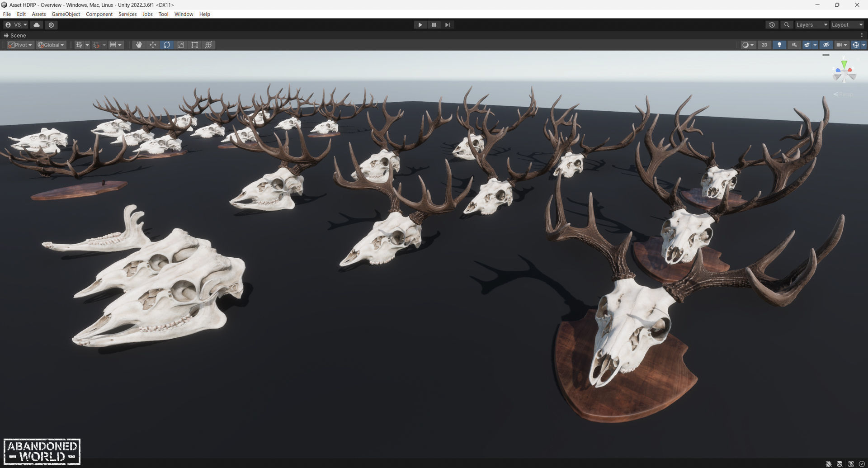Click the red X axis gizmo cone
The image size is (868, 468).
click(850, 70)
